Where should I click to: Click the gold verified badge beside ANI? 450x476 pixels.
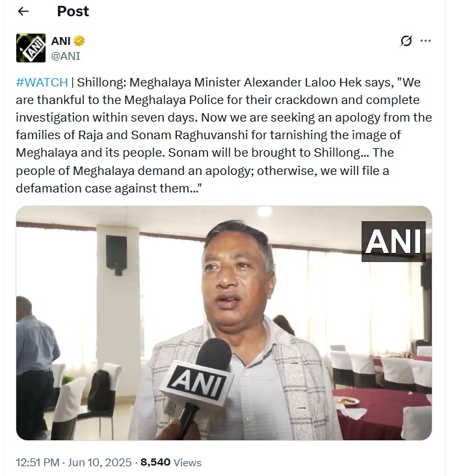[79, 41]
